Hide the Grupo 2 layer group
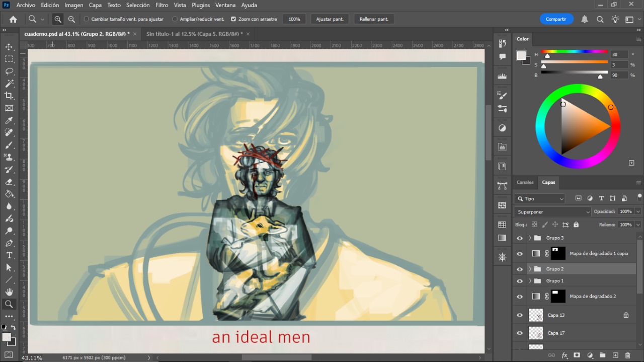This screenshot has height=362, width=644. tap(520, 269)
